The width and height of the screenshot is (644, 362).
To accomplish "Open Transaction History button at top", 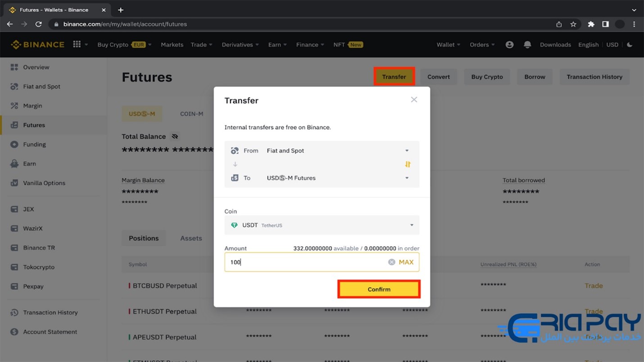I will coord(594,77).
